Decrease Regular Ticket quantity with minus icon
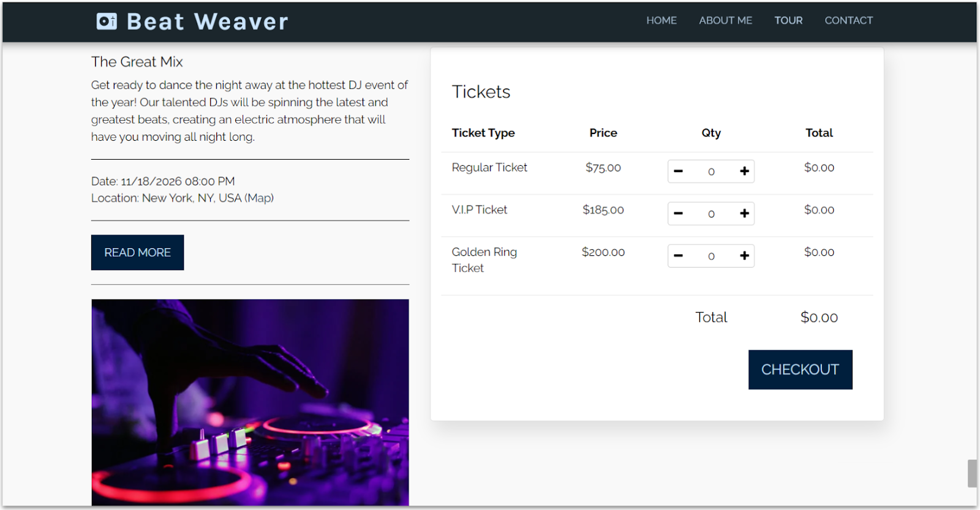Viewport: 980px width, 510px height. pos(678,171)
